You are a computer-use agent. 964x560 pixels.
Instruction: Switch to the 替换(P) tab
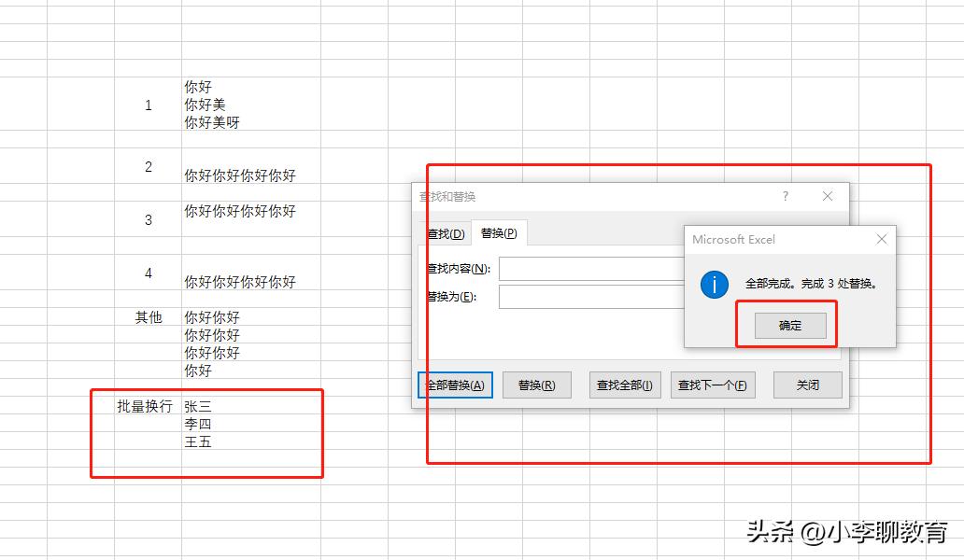tap(497, 233)
